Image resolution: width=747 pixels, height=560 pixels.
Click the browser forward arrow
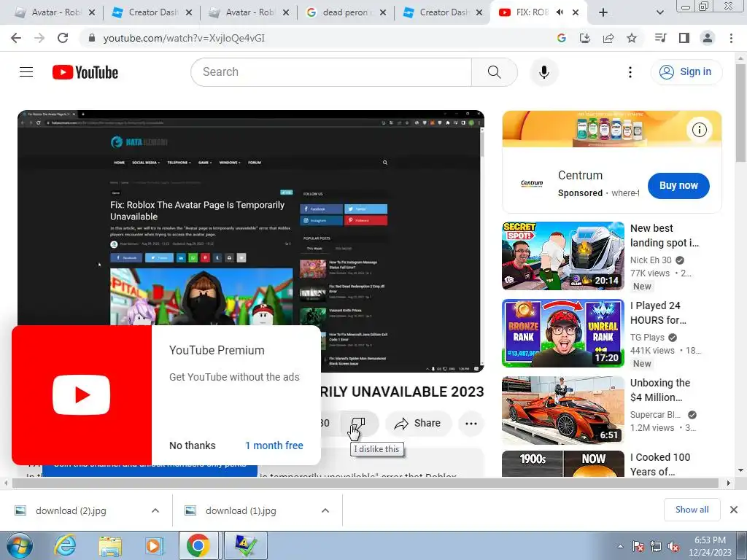[39, 38]
